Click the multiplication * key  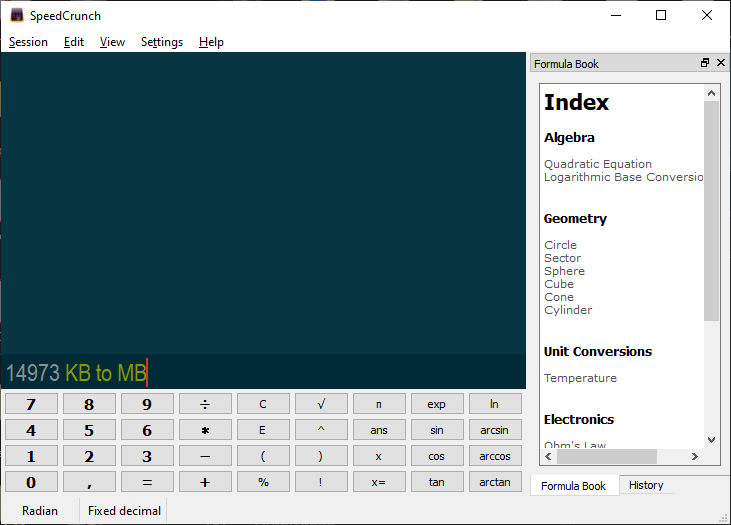205,430
